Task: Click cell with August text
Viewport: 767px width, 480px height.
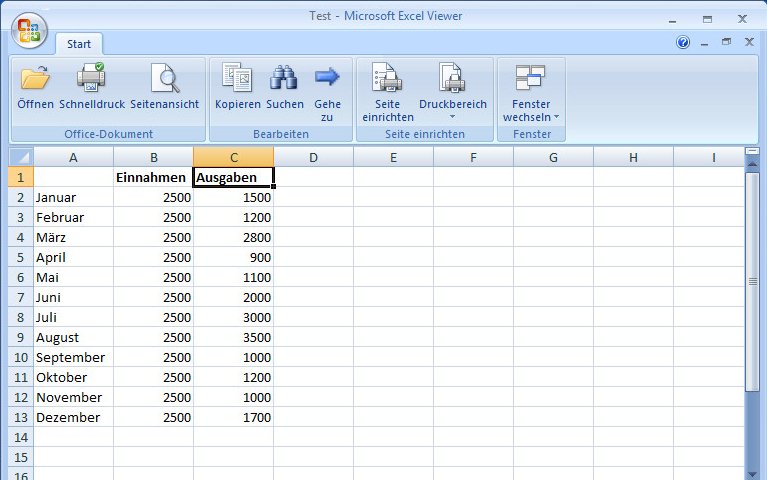Action: tap(73, 337)
